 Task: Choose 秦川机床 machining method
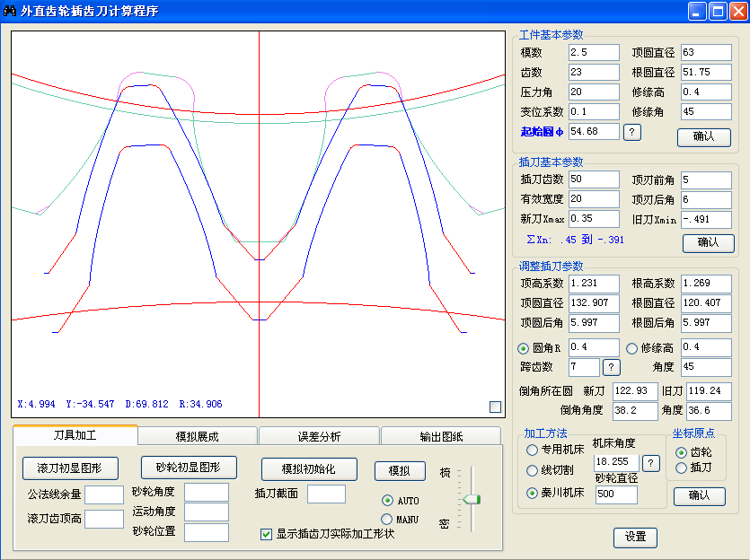pyautogui.click(x=532, y=493)
